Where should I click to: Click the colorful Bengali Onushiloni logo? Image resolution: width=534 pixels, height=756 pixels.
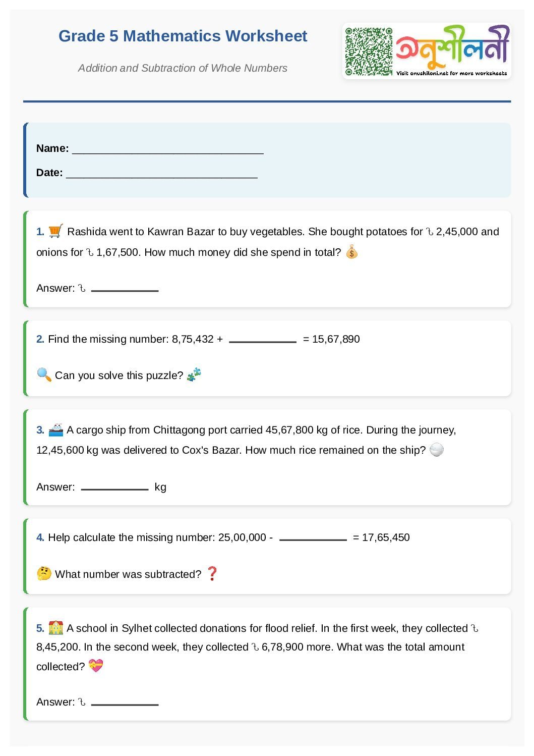(452, 47)
